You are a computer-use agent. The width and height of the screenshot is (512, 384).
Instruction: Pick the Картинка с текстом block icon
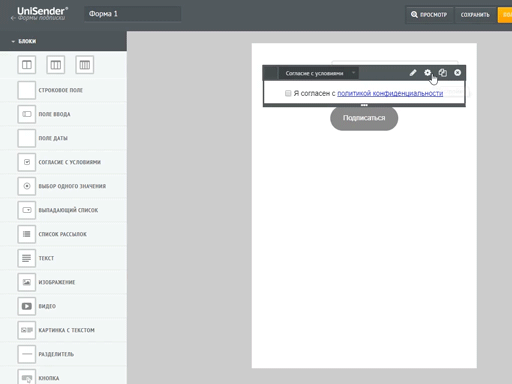(x=27, y=330)
